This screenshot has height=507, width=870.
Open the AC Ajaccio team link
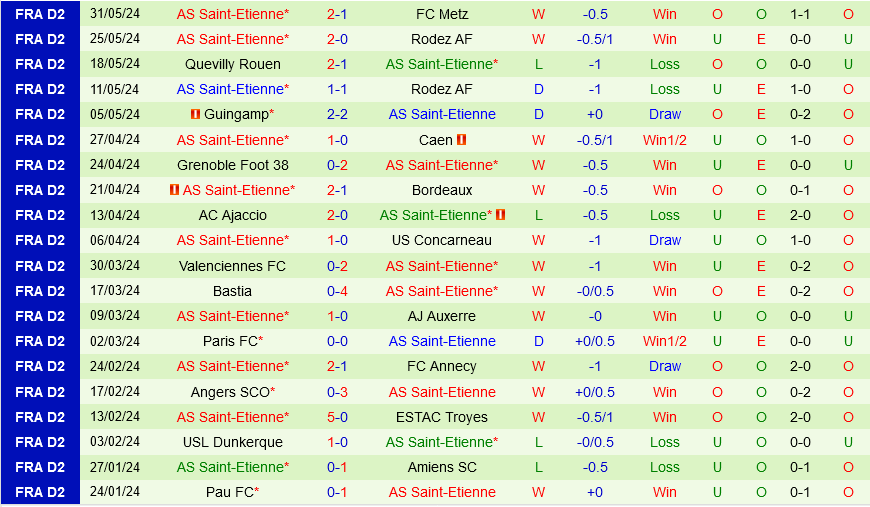232,215
